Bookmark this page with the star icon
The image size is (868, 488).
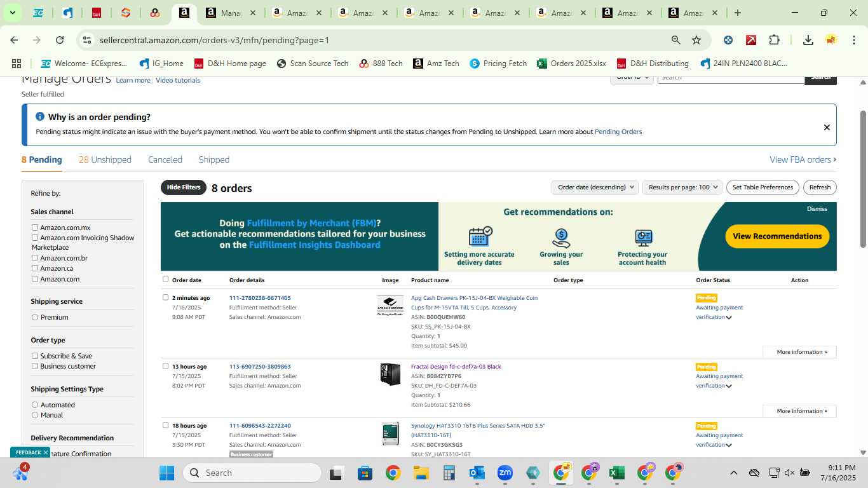point(696,40)
